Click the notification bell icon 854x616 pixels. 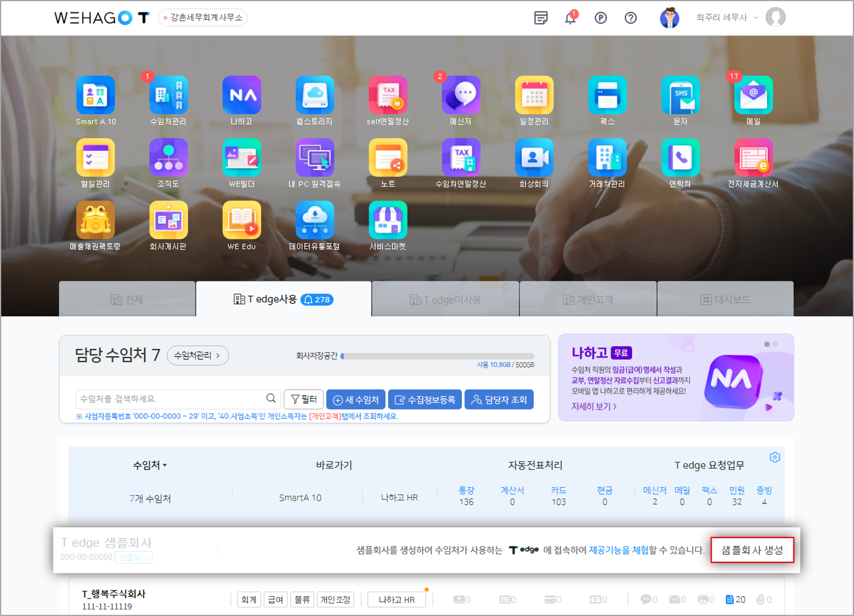(570, 18)
